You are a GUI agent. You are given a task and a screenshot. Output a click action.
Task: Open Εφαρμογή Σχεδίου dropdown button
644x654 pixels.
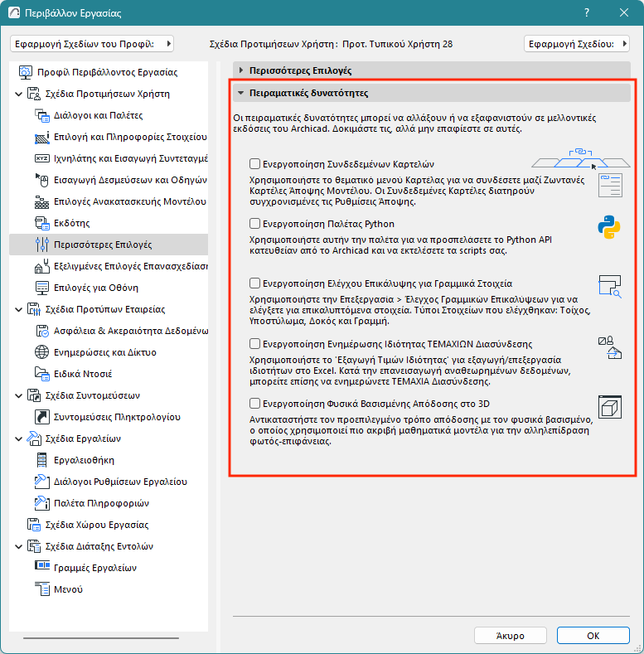pyautogui.click(x=576, y=44)
